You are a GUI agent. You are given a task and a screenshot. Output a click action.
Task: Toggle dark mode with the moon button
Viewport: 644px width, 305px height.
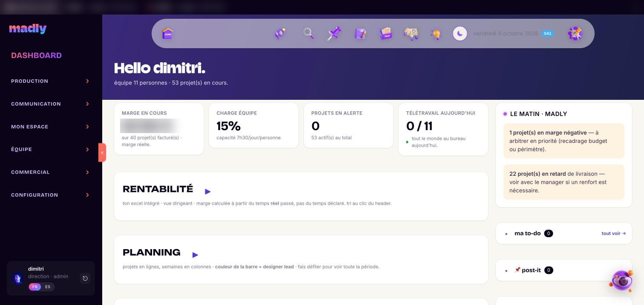point(460,33)
